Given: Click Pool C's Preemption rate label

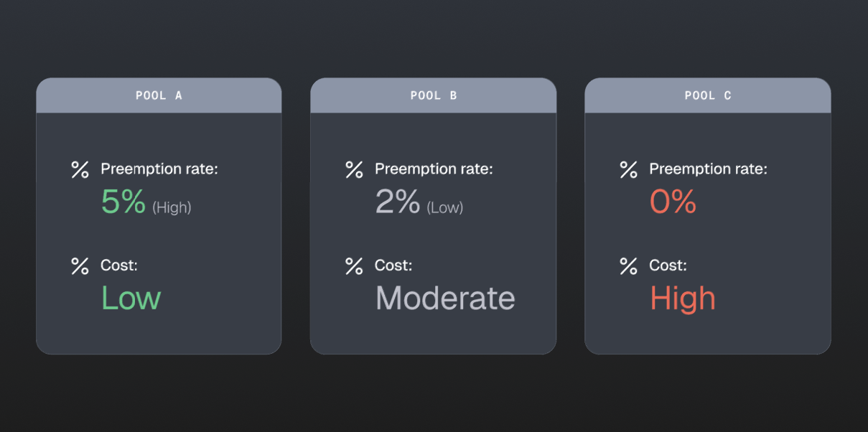Looking at the screenshot, I should click(709, 169).
